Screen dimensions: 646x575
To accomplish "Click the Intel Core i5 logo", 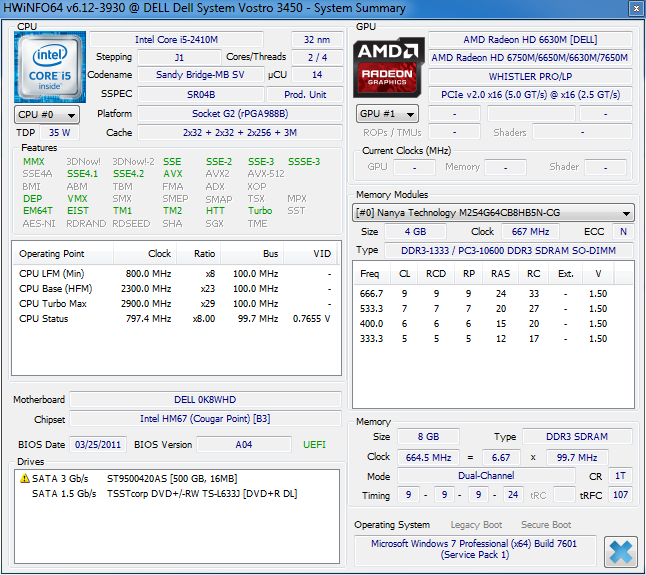I will click(50, 67).
